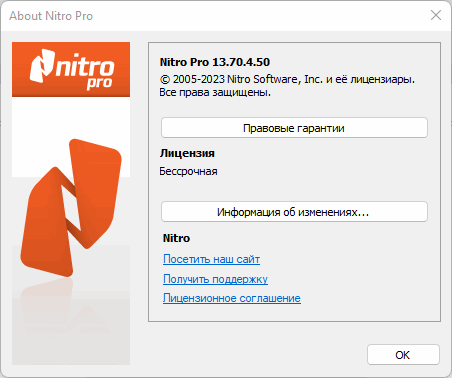The width and height of the screenshot is (452, 378).
Task: Click the copyright 2005-2023 Nitro Software line
Action: (287, 79)
